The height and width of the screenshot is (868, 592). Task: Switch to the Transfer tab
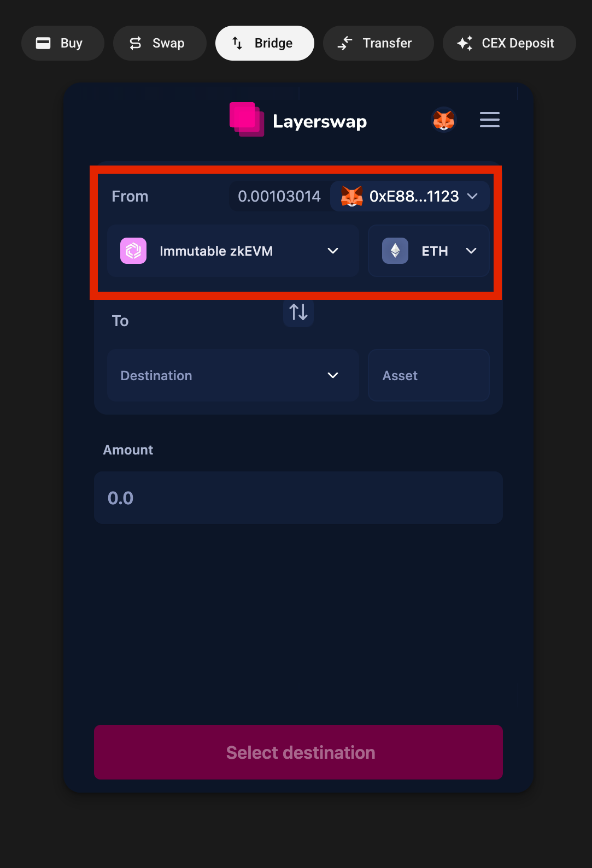click(x=378, y=43)
